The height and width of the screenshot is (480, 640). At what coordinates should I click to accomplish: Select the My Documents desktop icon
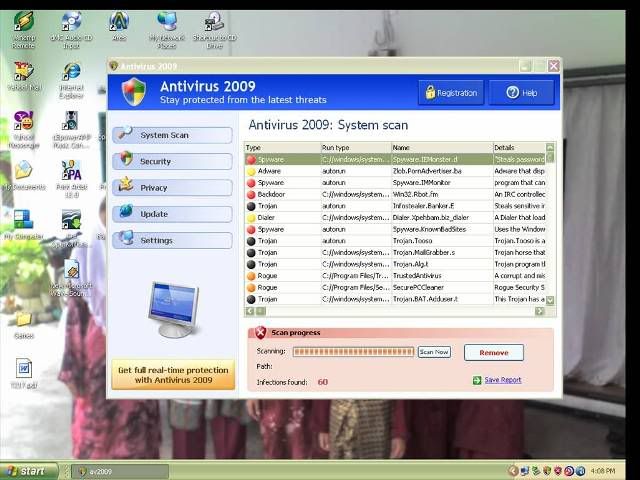pyautogui.click(x=24, y=176)
